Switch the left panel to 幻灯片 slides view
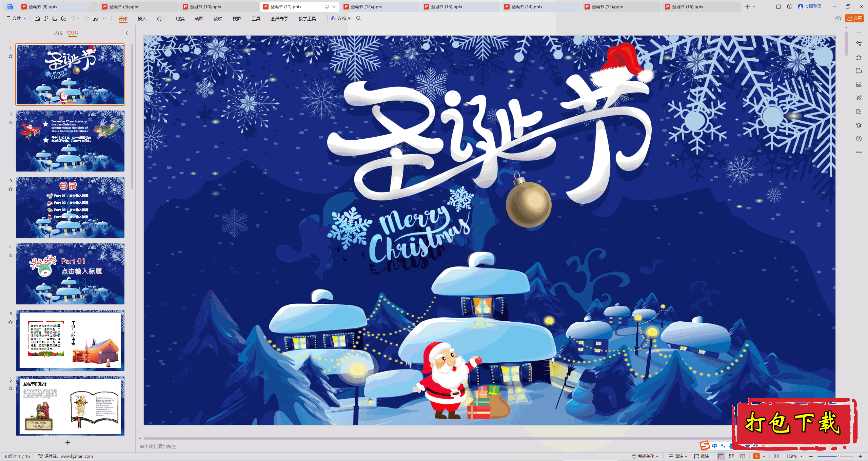 (73, 33)
